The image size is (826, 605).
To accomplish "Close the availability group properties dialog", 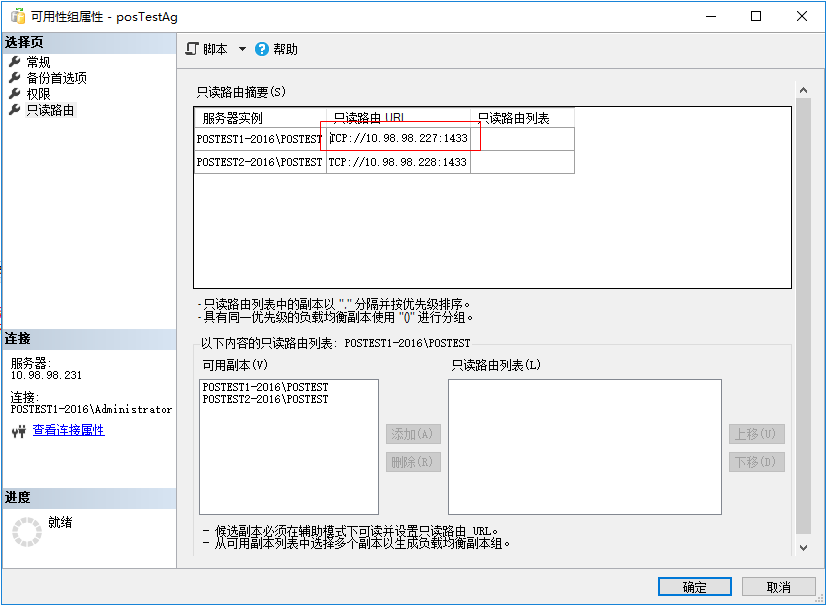I will point(802,16).
